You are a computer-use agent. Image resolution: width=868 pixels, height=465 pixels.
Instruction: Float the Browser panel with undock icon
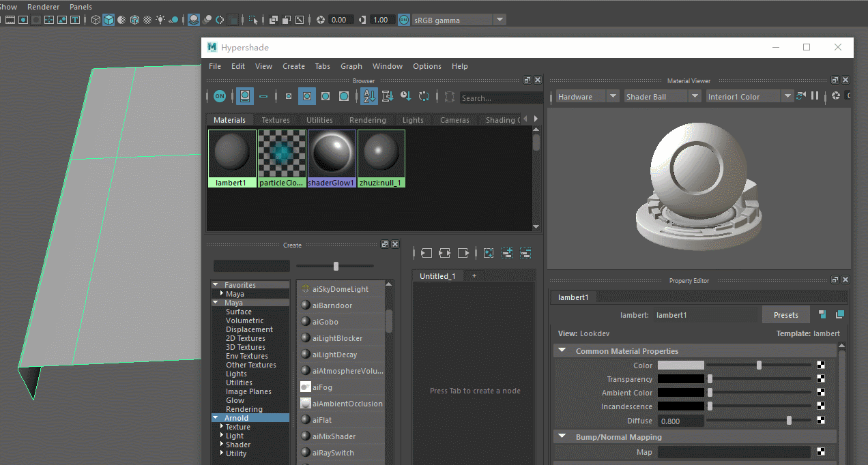pos(527,80)
